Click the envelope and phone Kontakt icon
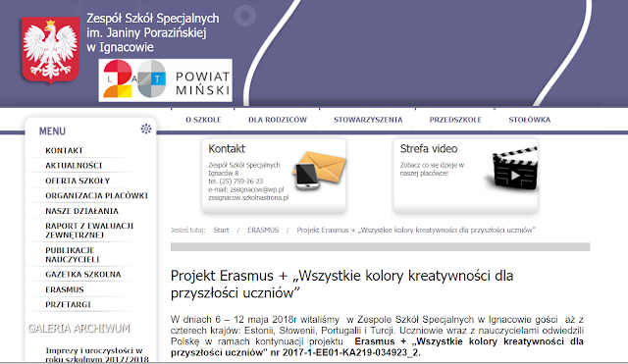 (319, 171)
